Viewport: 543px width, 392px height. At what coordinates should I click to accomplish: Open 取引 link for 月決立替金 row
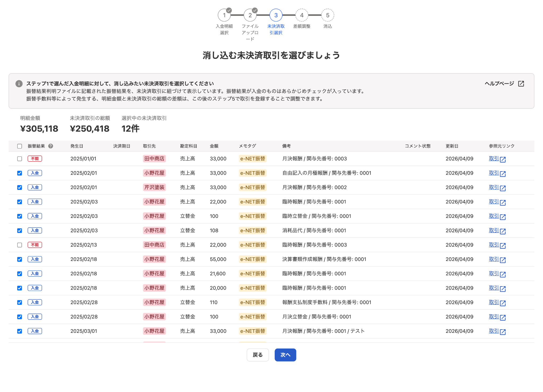click(494, 316)
